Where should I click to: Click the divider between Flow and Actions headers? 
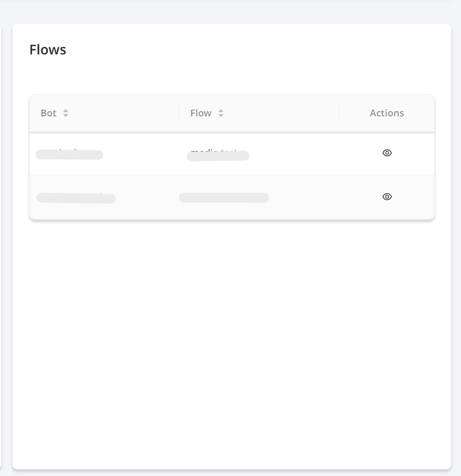[339, 113]
